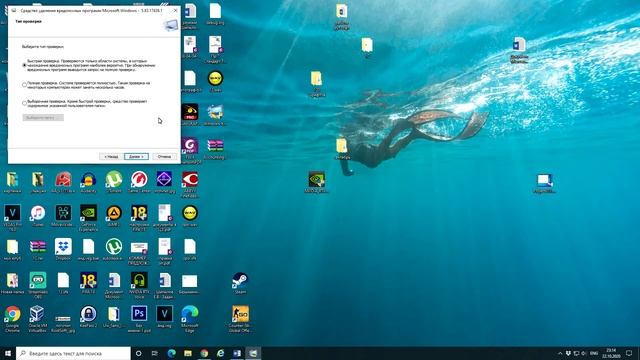Open Task View in taskbar
Viewport: 640px width, 360px height.
click(x=155, y=353)
